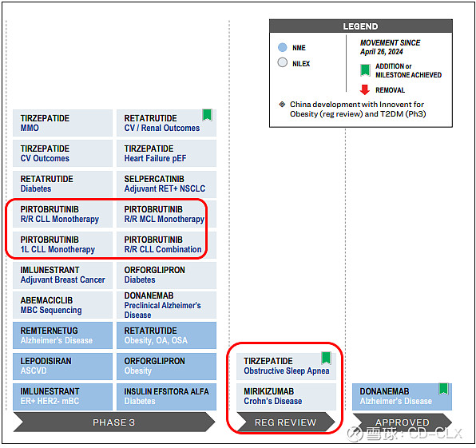Open the Mirikizumab Crohn's Disease card
Viewport: 476px width, 448px height.
[286, 396]
